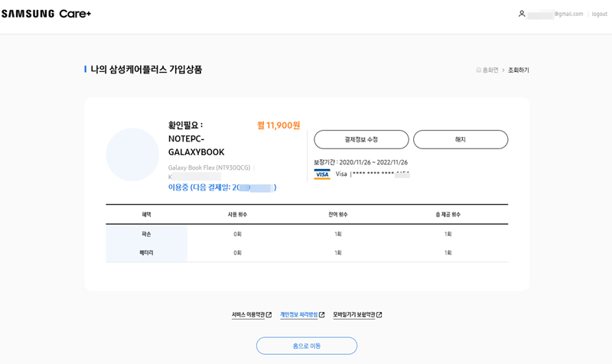
Task: Select the 파손 benefit row label
Action: pyautogui.click(x=146, y=234)
